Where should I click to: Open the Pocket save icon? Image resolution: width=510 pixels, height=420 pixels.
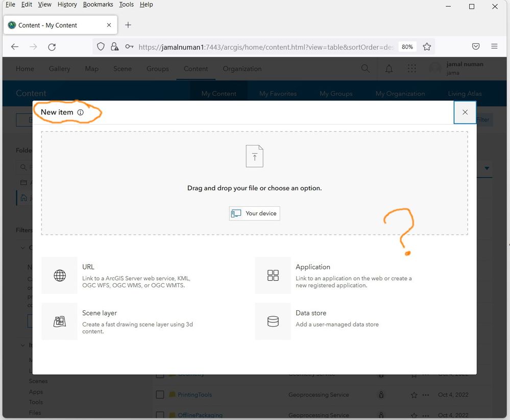click(475, 46)
